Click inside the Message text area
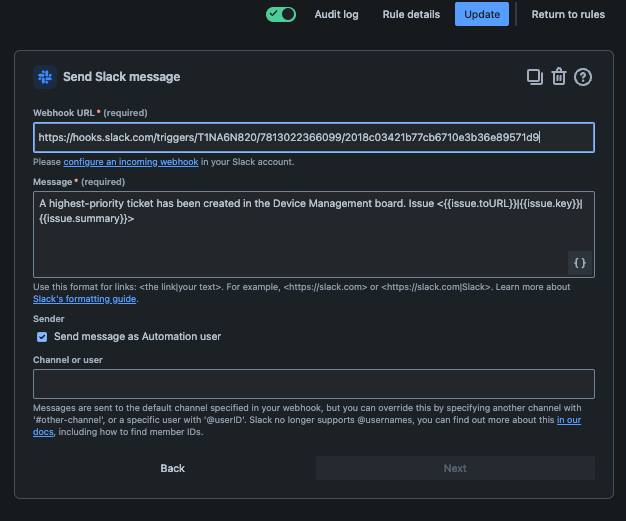This screenshot has width=626, height=521. pos(314,234)
